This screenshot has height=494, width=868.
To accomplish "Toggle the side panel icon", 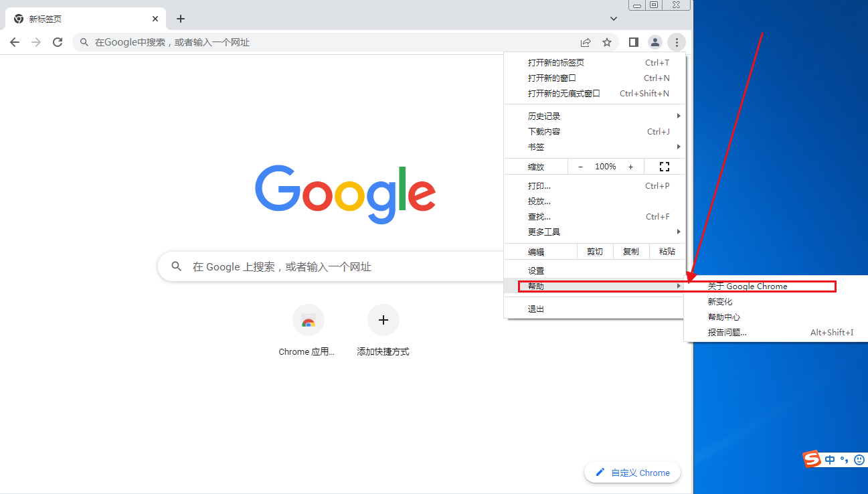I will pos(633,42).
